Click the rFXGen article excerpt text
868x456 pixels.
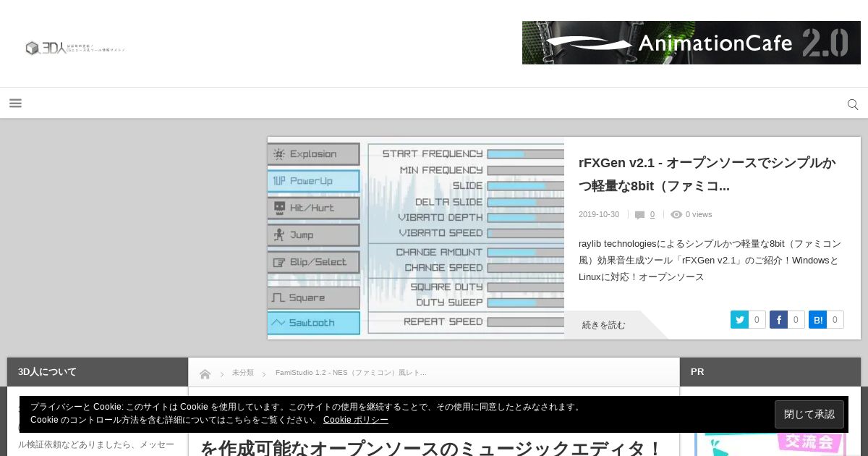click(x=710, y=261)
